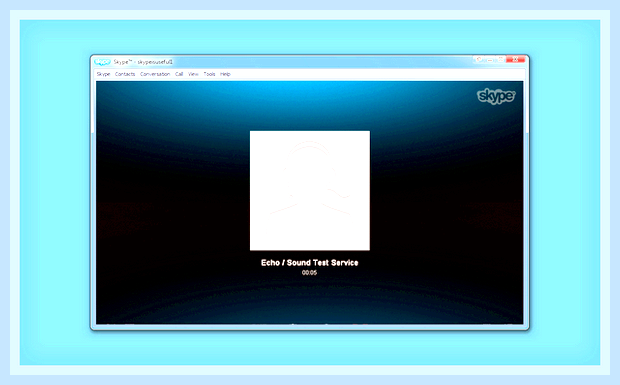Click the 00:05 call timer
This screenshot has height=385, width=620.
[309, 273]
